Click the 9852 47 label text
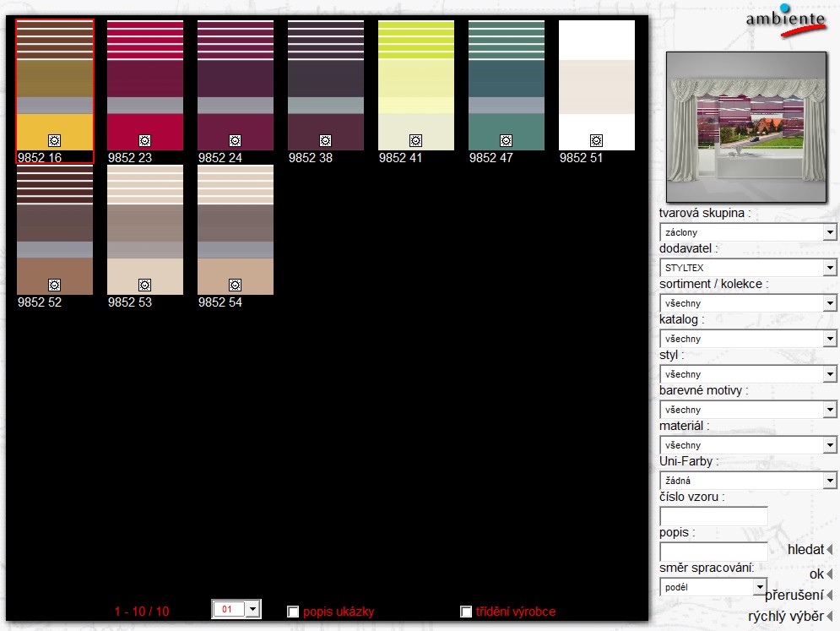 [x=490, y=158]
